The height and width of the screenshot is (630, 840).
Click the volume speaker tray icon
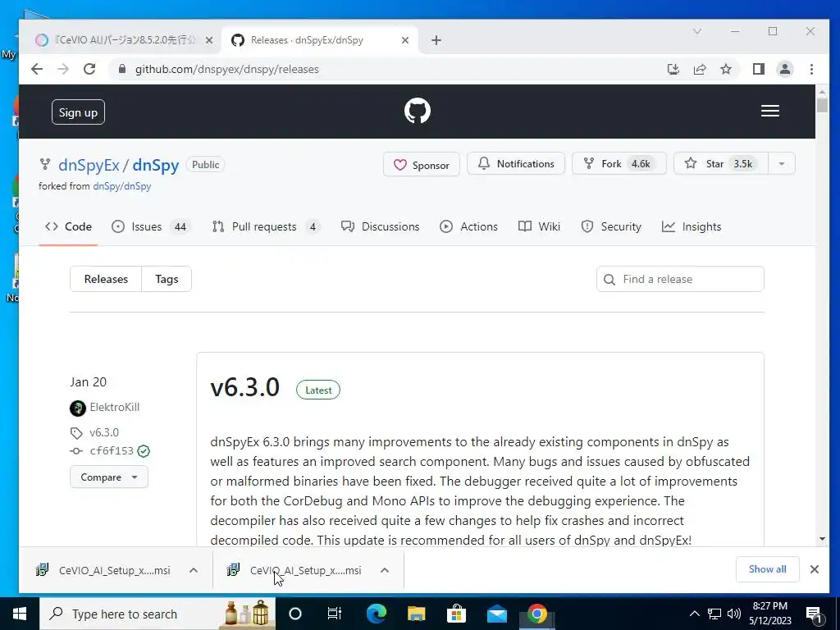point(734,614)
